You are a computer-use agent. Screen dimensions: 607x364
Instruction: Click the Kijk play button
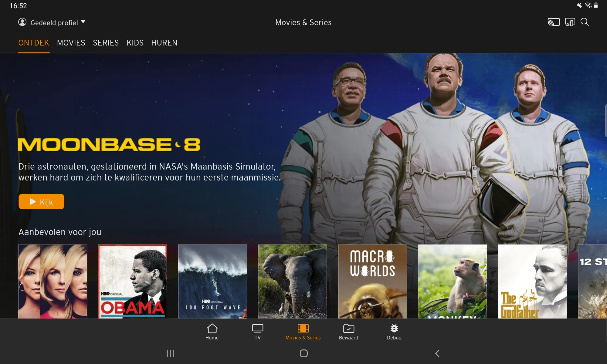(x=41, y=201)
